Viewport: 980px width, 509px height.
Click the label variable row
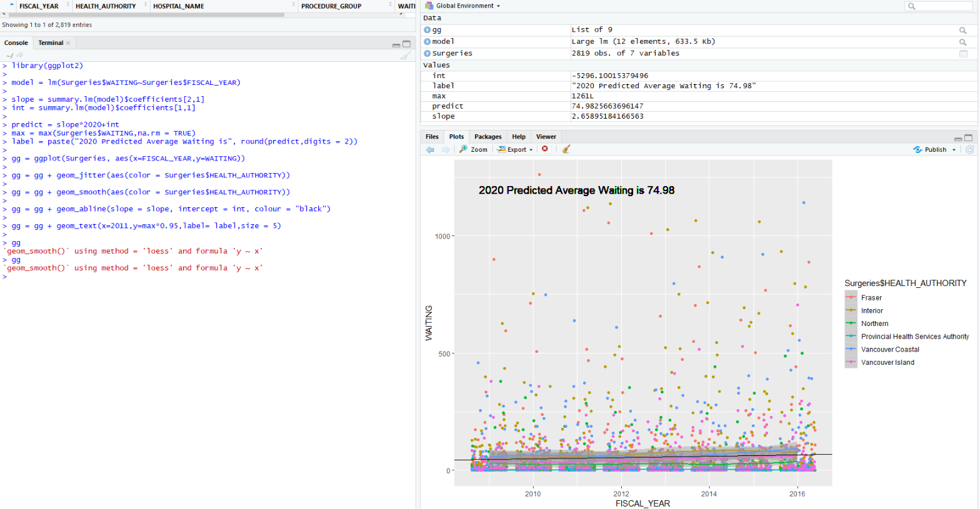(x=699, y=86)
